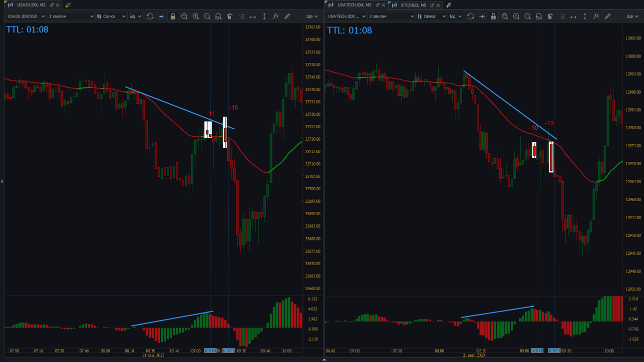
Task: Click TTL: 01:08 label on USATECH chart
Action: pyautogui.click(x=349, y=30)
